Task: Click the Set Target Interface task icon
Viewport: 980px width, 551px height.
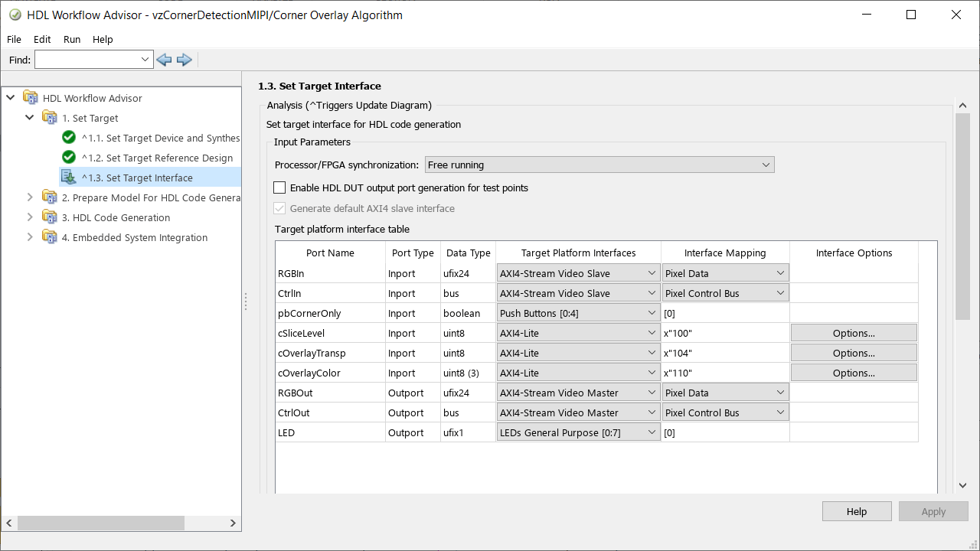Action: [69, 178]
